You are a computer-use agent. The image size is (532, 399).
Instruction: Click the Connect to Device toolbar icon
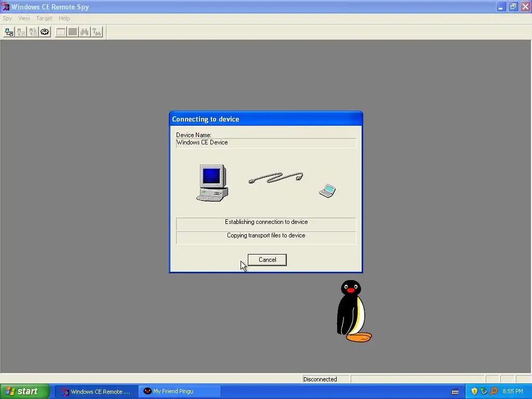point(9,32)
